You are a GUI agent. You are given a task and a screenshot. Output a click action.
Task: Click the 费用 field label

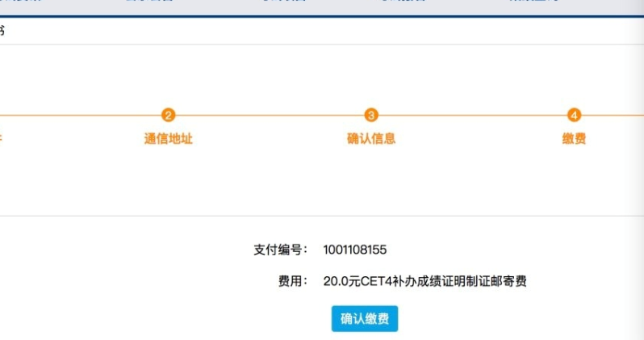click(293, 282)
